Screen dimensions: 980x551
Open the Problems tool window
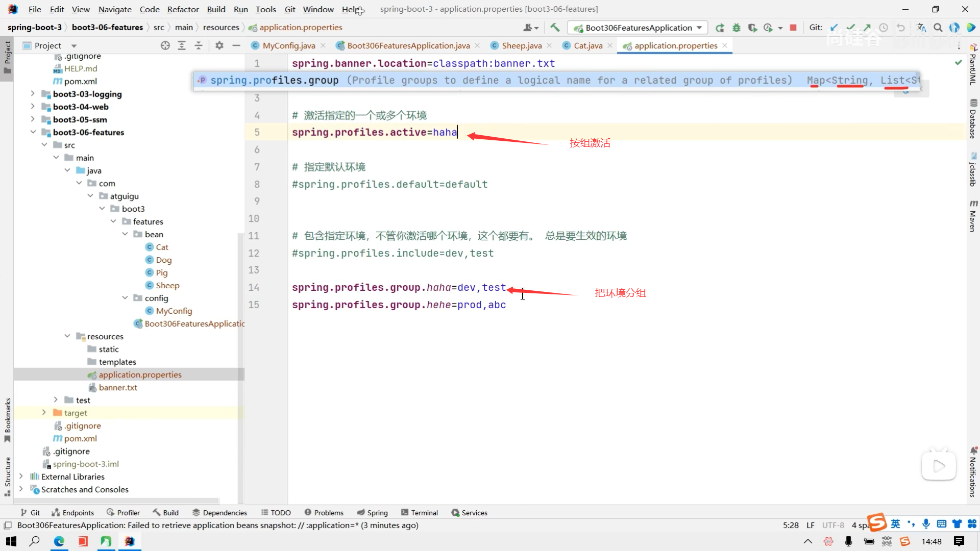coord(324,512)
